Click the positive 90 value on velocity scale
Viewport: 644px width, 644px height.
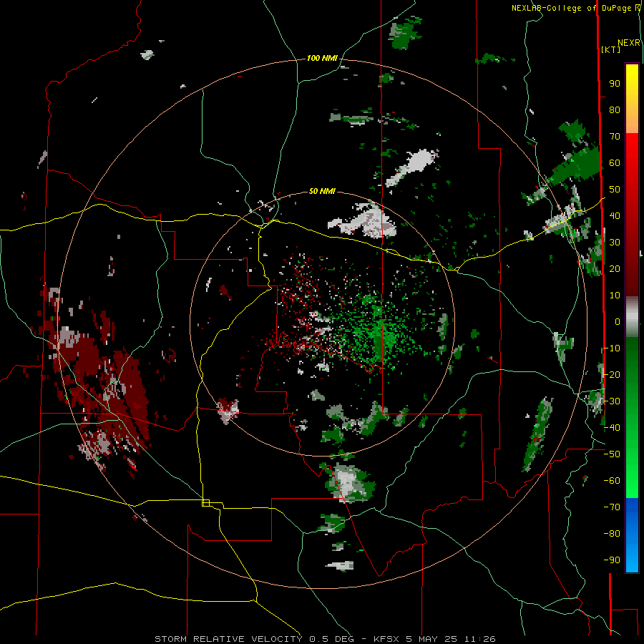615,84
